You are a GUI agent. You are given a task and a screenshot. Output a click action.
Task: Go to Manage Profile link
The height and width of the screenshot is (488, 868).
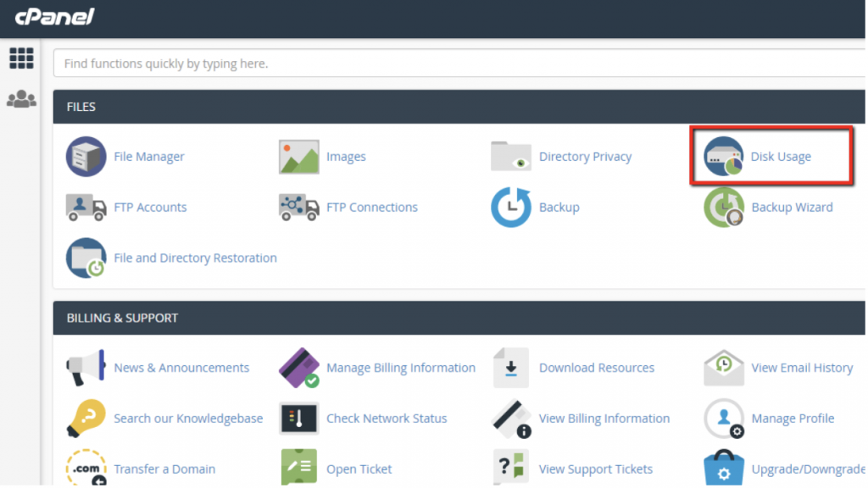[793, 419]
